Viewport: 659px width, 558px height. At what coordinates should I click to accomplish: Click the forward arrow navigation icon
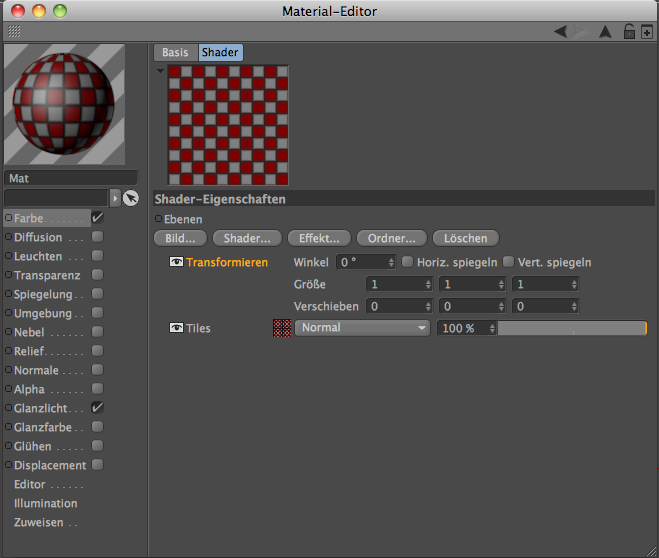pyautogui.click(x=581, y=32)
